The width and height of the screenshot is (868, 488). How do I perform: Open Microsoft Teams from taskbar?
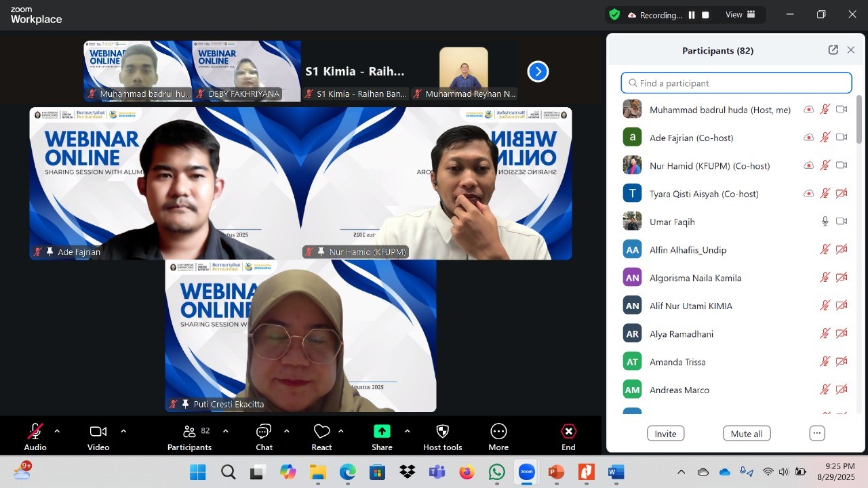(437, 472)
